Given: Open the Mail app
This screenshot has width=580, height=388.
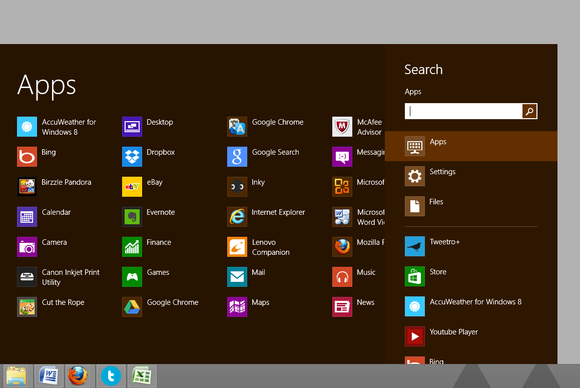Looking at the screenshot, I should tap(246, 277).
